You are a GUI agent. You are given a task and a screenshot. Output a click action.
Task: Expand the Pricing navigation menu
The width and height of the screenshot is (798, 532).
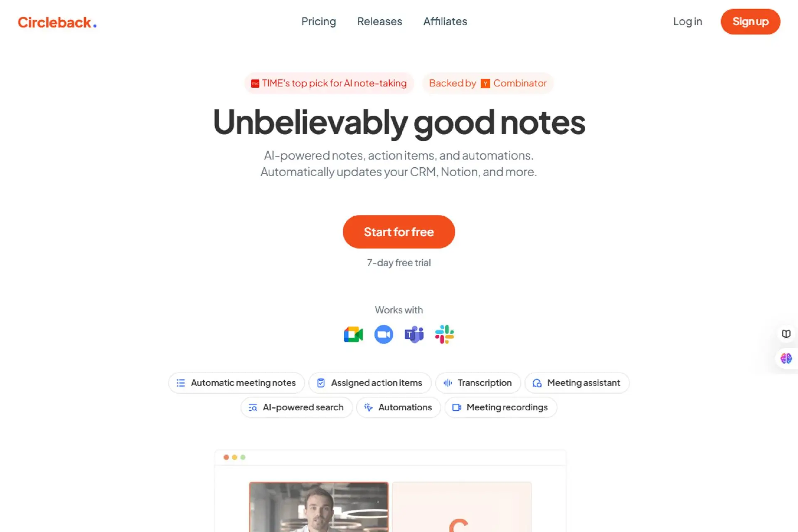click(x=318, y=21)
